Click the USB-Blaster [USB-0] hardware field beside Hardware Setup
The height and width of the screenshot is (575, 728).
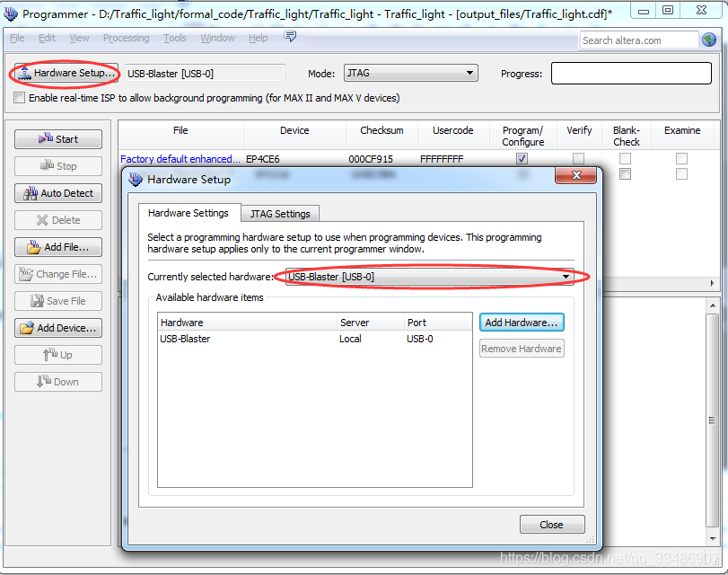pyautogui.click(x=205, y=74)
